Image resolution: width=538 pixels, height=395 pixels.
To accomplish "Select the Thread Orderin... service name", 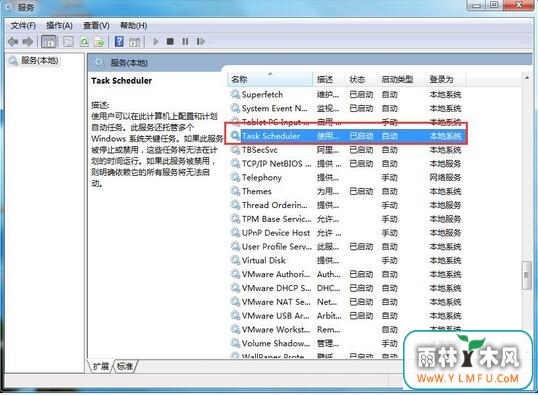I will pyautogui.click(x=274, y=205).
